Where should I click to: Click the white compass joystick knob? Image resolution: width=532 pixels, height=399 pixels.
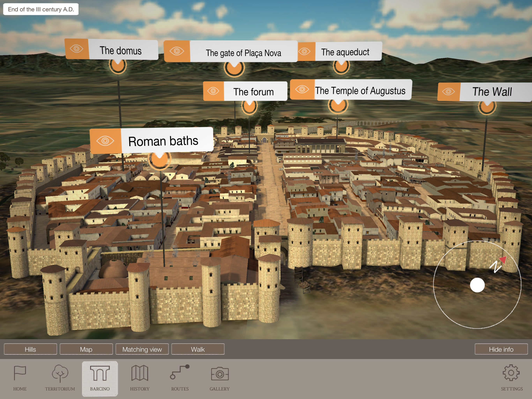(x=477, y=285)
